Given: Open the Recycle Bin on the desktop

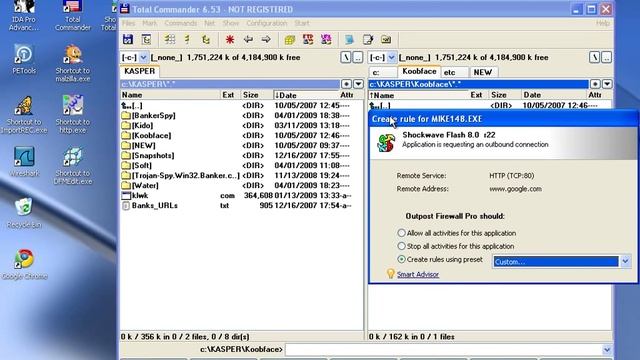Looking at the screenshot, I should (24, 213).
